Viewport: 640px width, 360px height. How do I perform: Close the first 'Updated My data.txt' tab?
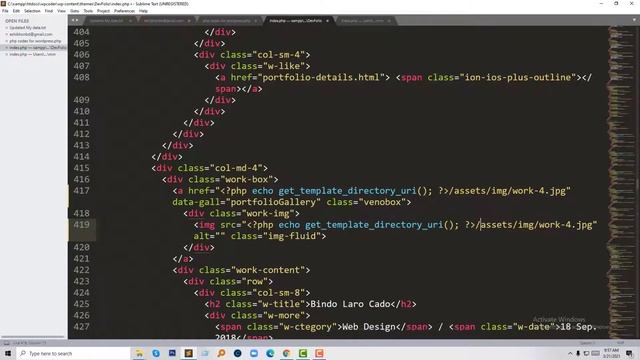[x=130, y=21]
